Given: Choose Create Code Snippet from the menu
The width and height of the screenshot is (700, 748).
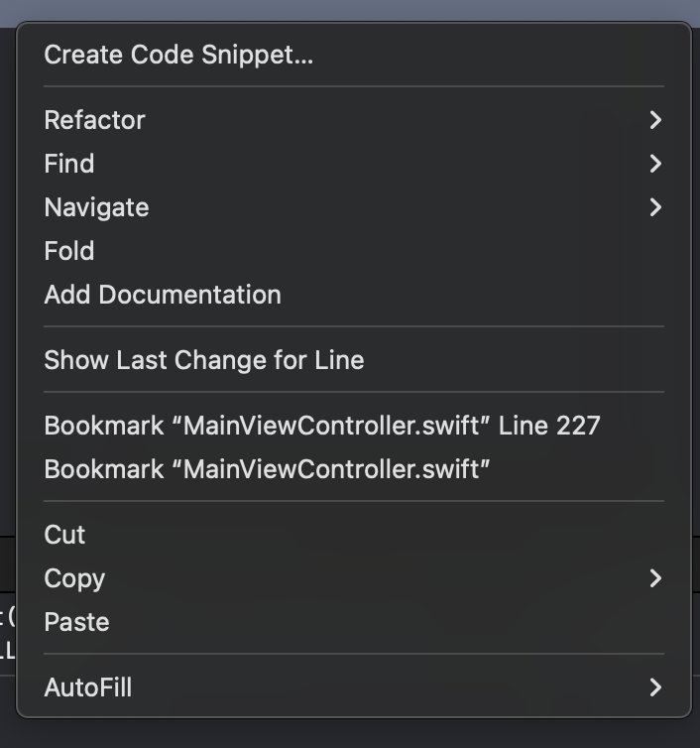Looking at the screenshot, I should point(178,55).
